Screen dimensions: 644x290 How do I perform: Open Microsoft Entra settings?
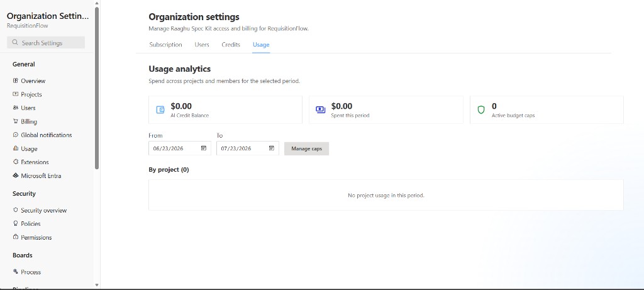(41, 176)
